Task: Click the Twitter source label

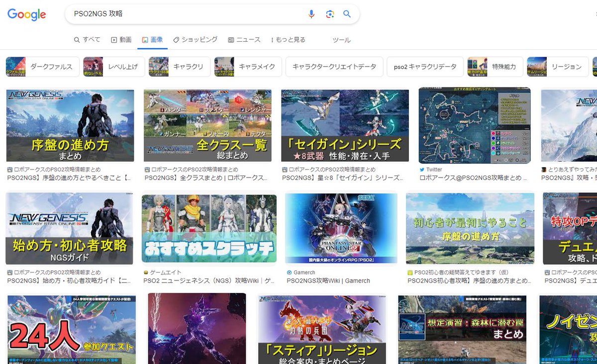Action: (x=434, y=170)
